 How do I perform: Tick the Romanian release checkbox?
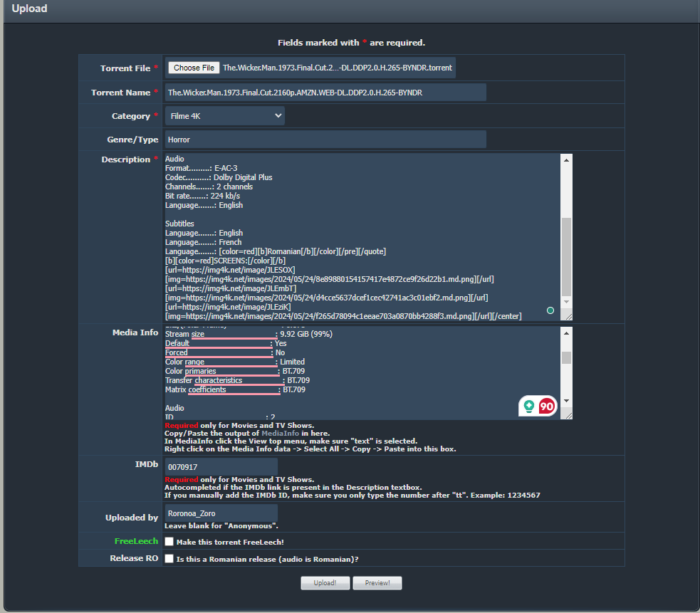169,559
